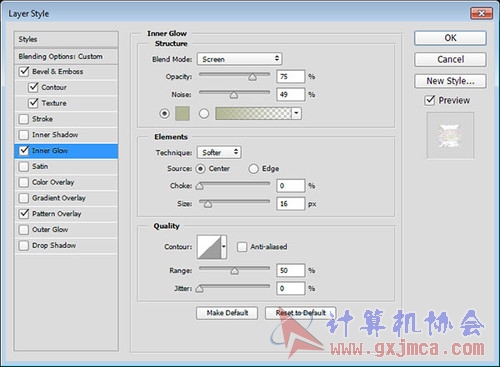The height and width of the screenshot is (367, 500).
Task: Open the Technique Softer dropdown
Action: pos(219,152)
